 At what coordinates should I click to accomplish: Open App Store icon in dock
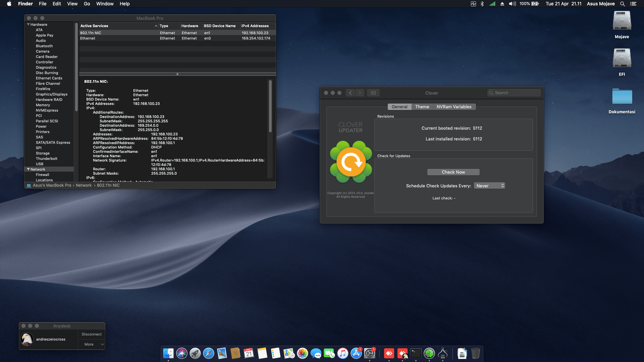tap(356, 353)
